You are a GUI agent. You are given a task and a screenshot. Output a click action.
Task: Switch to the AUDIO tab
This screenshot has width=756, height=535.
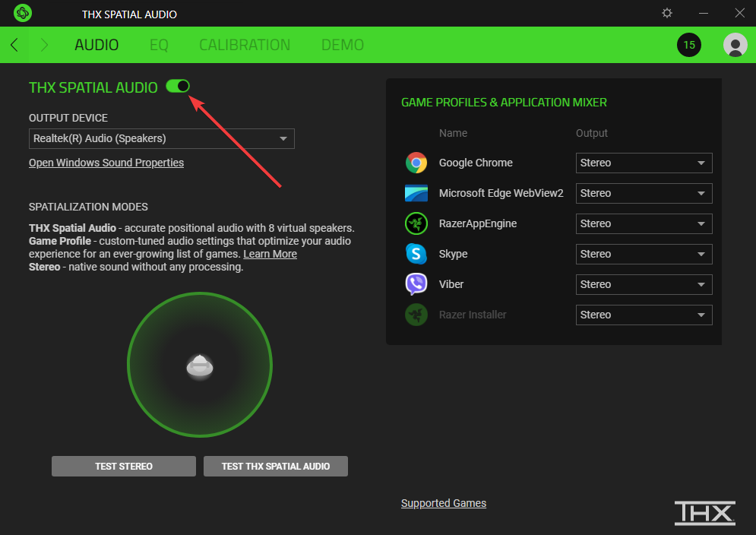(96, 45)
